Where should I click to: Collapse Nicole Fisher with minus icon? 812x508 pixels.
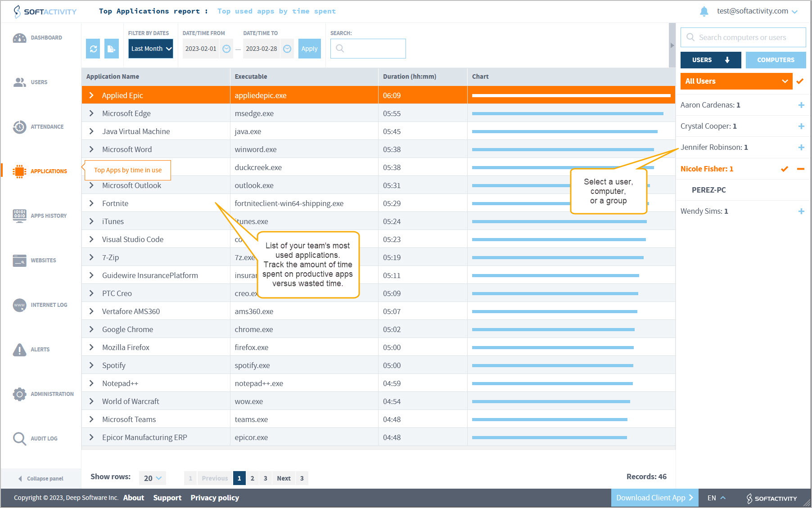[x=801, y=169]
